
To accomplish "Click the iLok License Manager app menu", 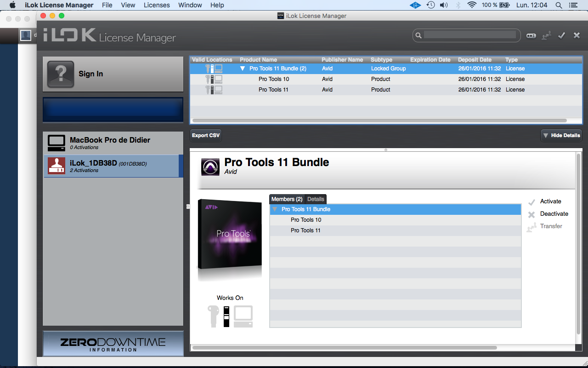I will [59, 5].
